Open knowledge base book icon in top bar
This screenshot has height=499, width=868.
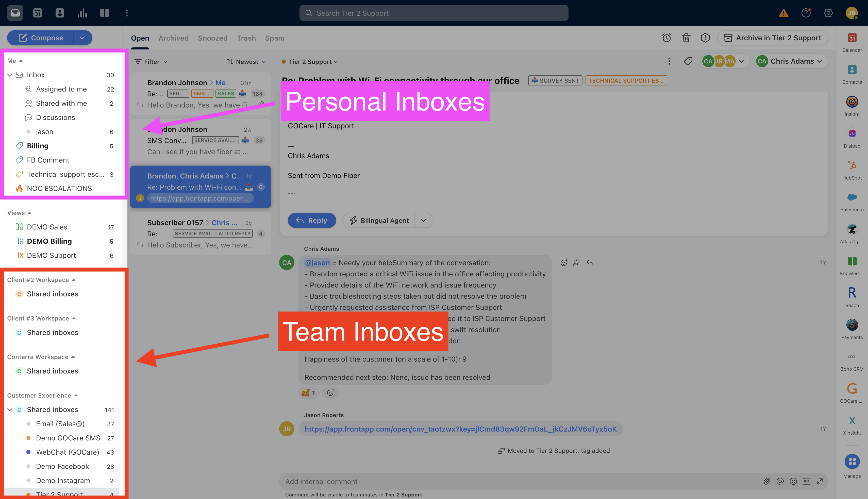(x=105, y=13)
